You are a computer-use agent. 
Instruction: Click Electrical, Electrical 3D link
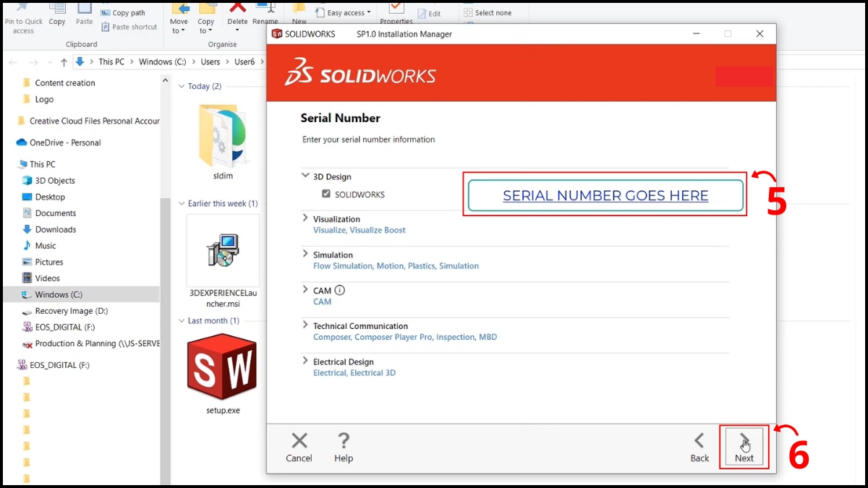(354, 373)
